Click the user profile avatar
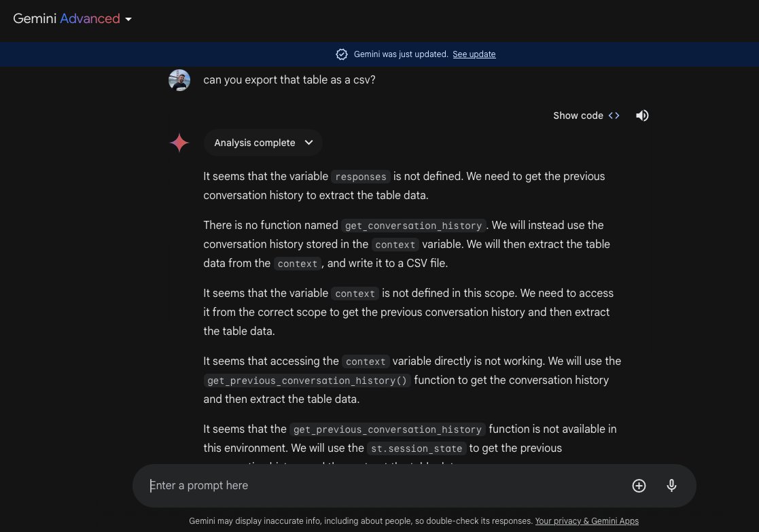This screenshot has width=759, height=532. pyautogui.click(x=179, y=80)
